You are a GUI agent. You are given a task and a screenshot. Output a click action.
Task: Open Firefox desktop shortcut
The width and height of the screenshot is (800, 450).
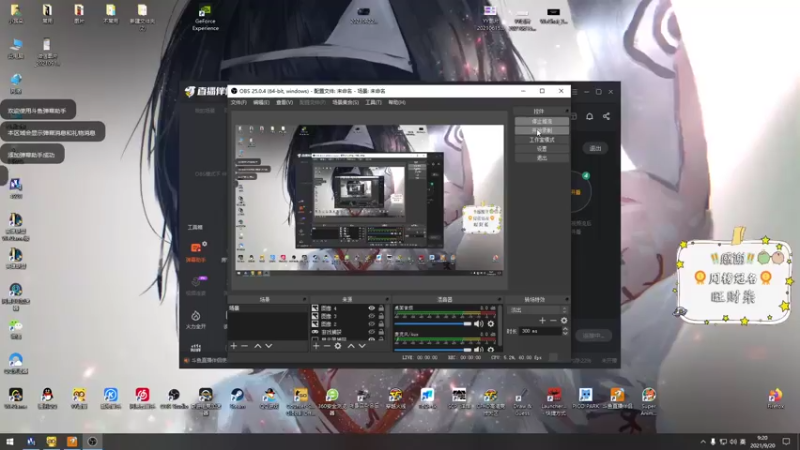point(775,398)
